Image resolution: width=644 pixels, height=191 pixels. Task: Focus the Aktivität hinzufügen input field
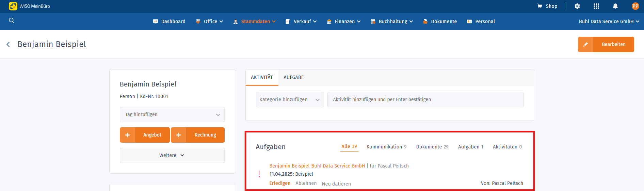(x=425, y=99)
